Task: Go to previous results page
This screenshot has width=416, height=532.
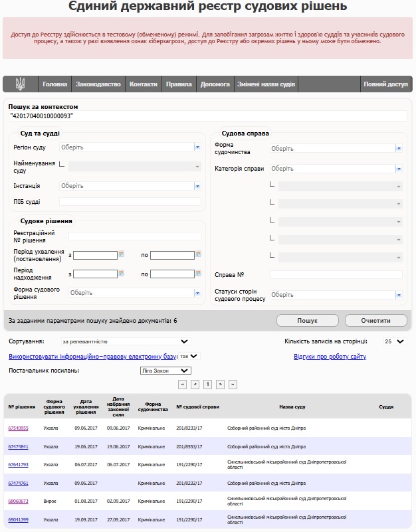Action: (195, 385)
